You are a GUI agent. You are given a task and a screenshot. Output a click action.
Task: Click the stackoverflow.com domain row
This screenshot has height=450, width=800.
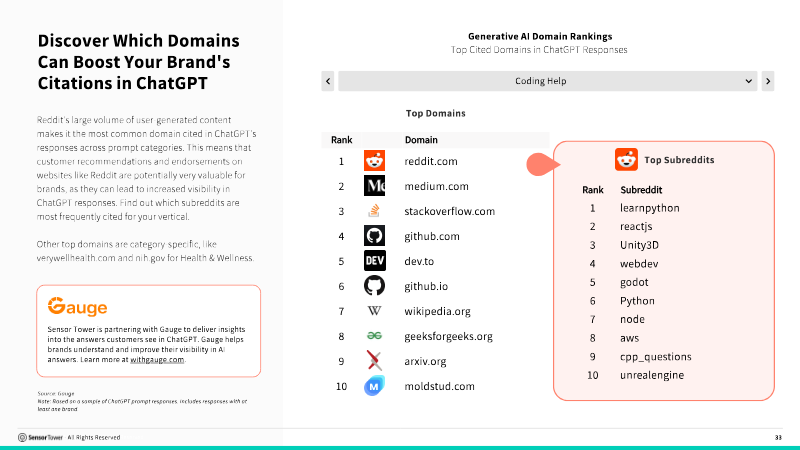tap(435, 211)
